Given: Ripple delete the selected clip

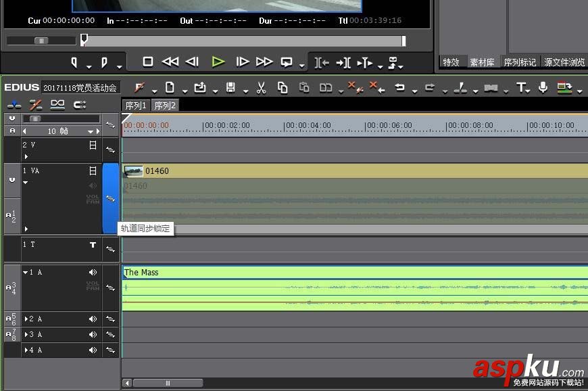Looking at the screenshot, I should pos(377,87).
